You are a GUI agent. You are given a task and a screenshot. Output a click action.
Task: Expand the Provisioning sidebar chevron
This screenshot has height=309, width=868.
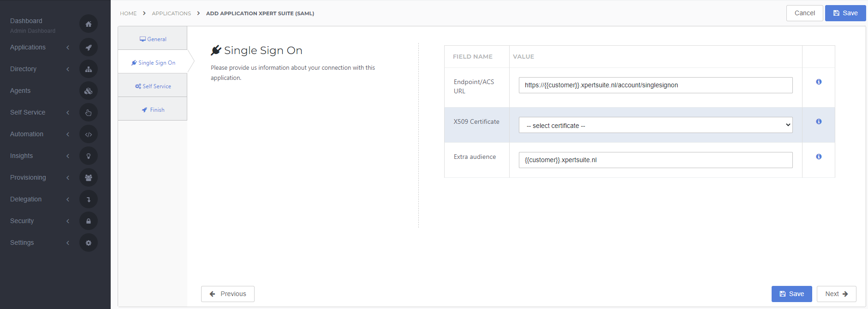pos(68,177)
